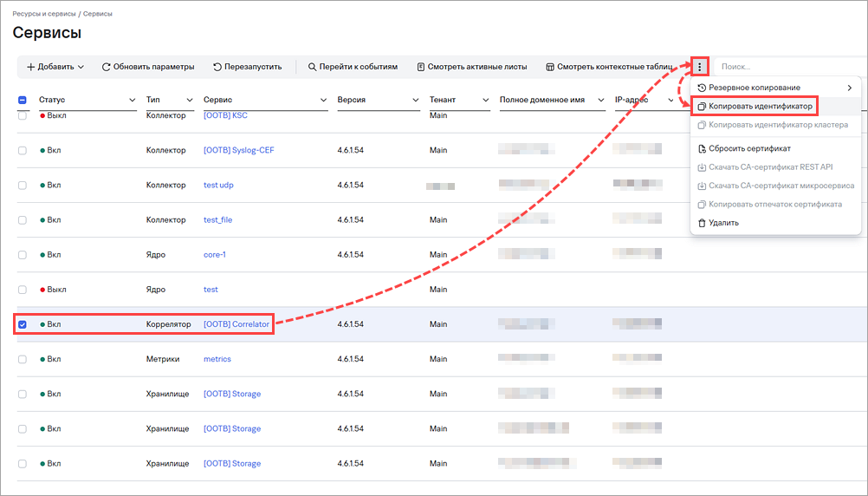
Task: Click the sheet icon of Смотреть активные листы
Action: click(x=421, y=67)
